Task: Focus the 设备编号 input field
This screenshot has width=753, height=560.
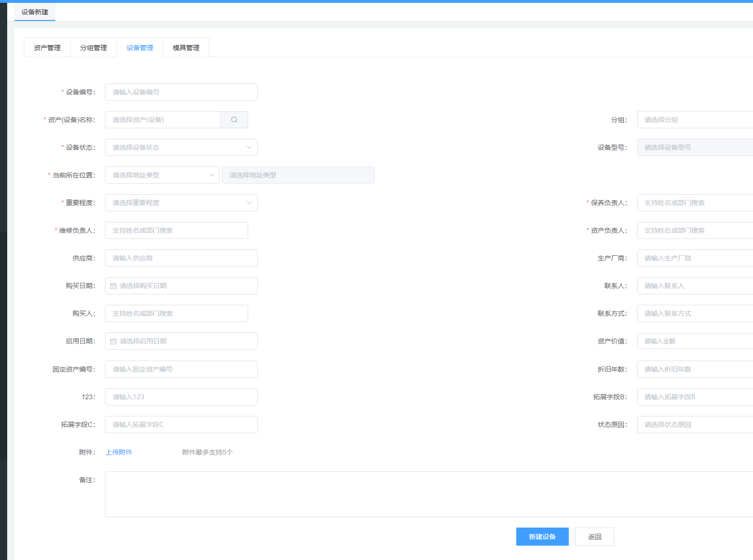Action: point(181,92)
